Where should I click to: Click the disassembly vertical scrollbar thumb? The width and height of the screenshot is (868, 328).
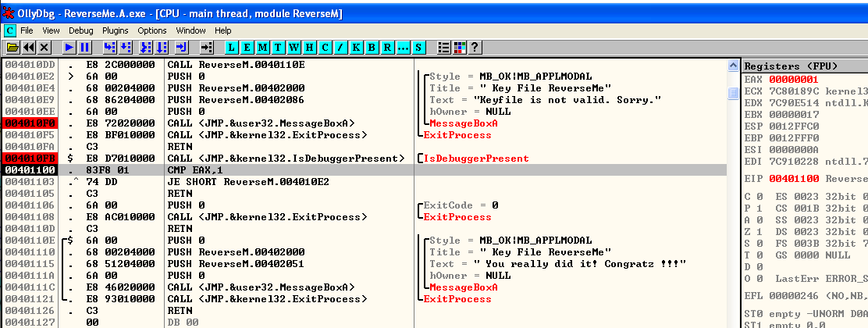[734, 93]
